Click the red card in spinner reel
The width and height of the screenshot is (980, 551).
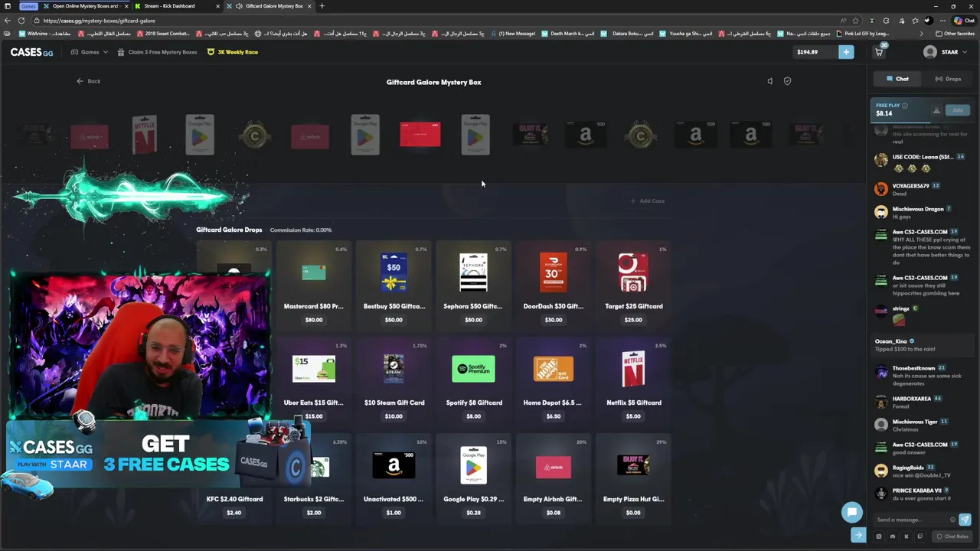coord(420,135)
